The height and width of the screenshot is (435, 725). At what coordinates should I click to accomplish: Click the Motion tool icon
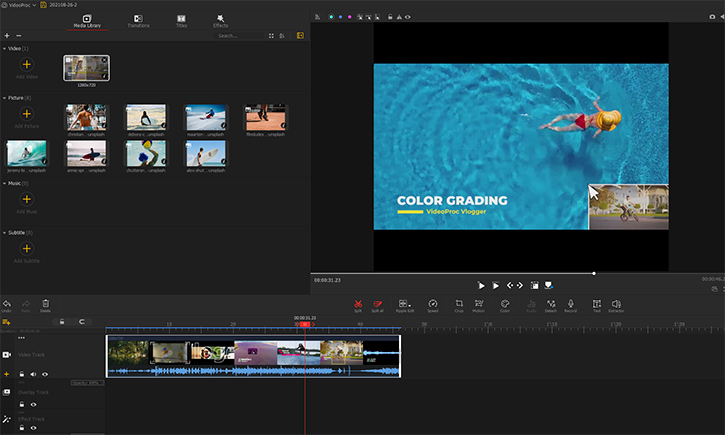click(479, 303)
